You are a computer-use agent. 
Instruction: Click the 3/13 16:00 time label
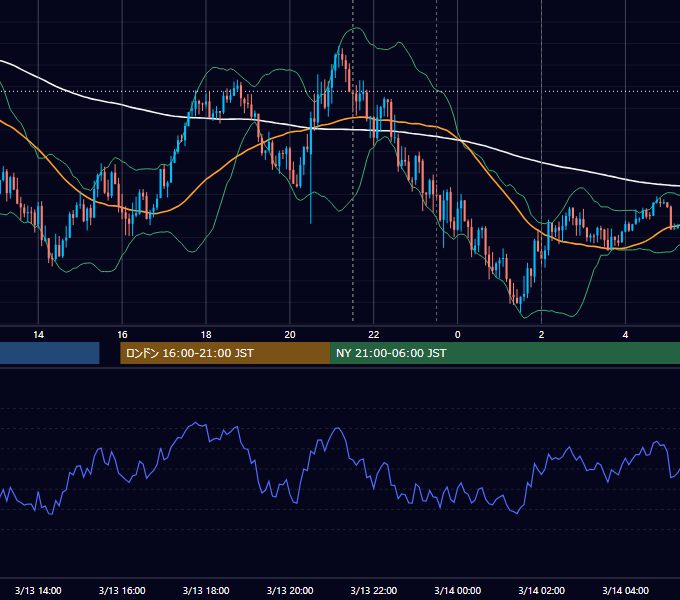(x=122, y=590)
